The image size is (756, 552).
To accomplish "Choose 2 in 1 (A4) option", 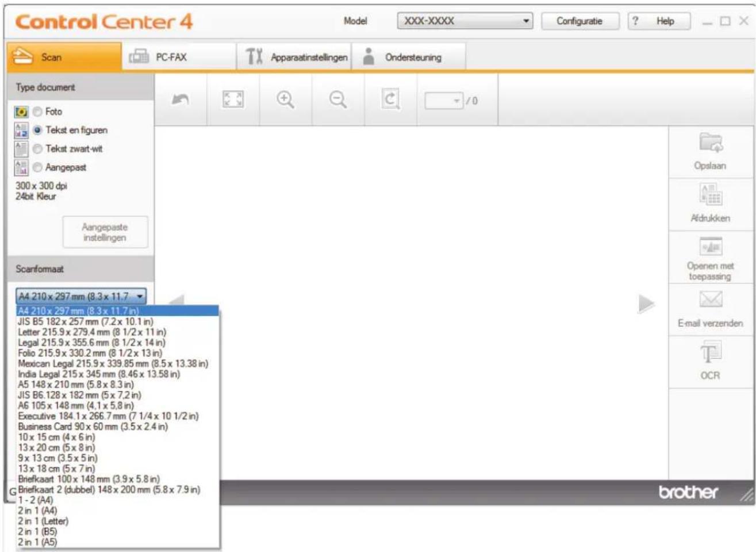I will pyautogui.click(x=118, y=511).
